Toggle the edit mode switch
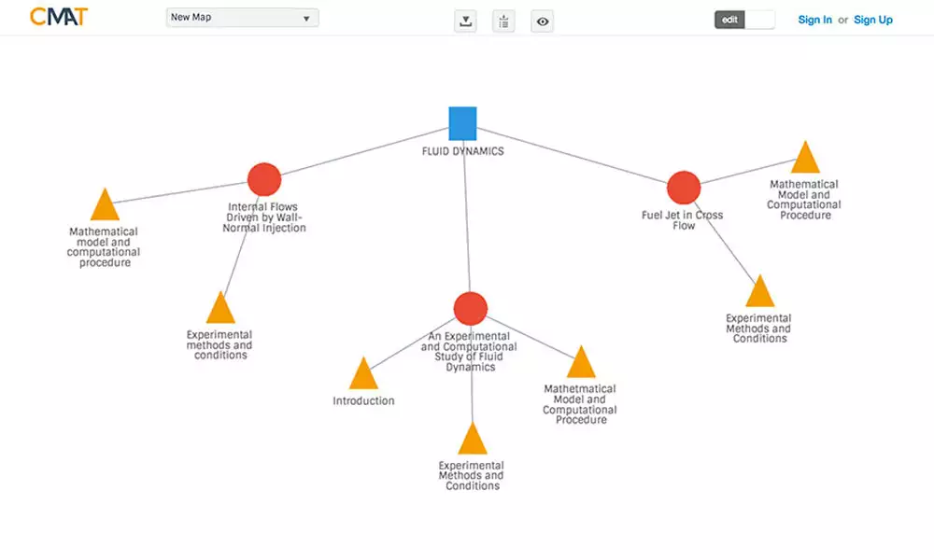Screen dimensions: 934x560 [744, 20]
